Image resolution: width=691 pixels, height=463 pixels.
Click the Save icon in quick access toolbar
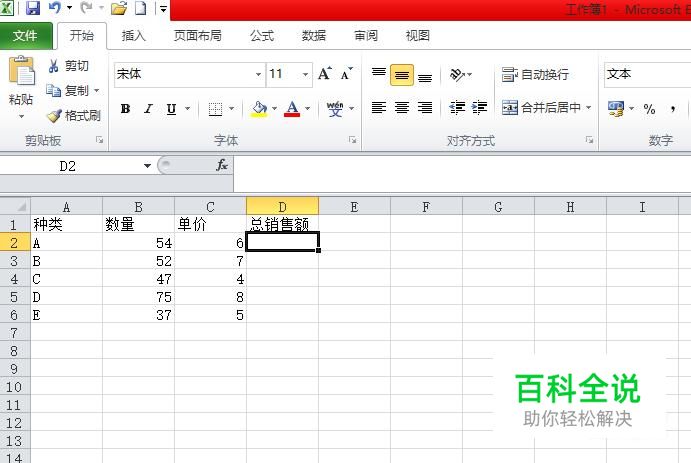(x=33, y=8)
